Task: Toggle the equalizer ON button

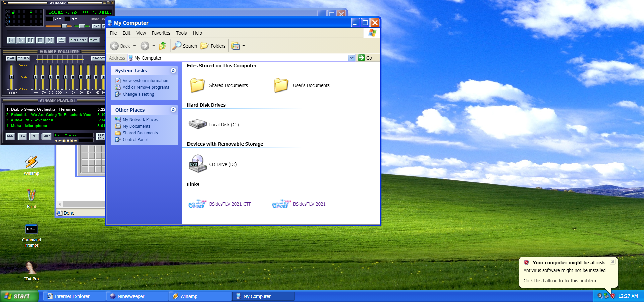Action: coord(11,58)
